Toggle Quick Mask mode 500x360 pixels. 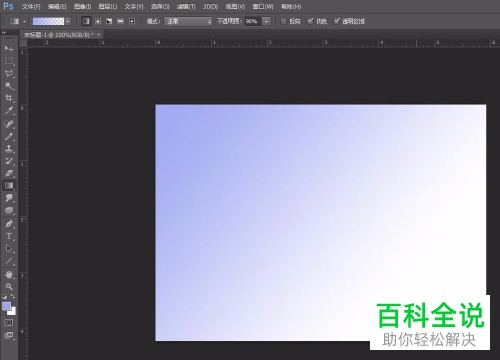tap(9, 323)
